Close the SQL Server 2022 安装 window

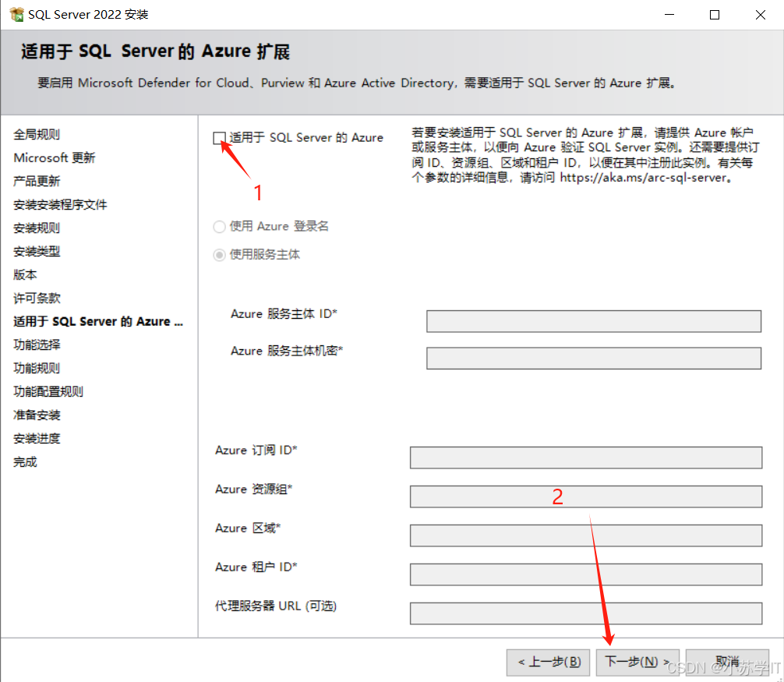760,15
